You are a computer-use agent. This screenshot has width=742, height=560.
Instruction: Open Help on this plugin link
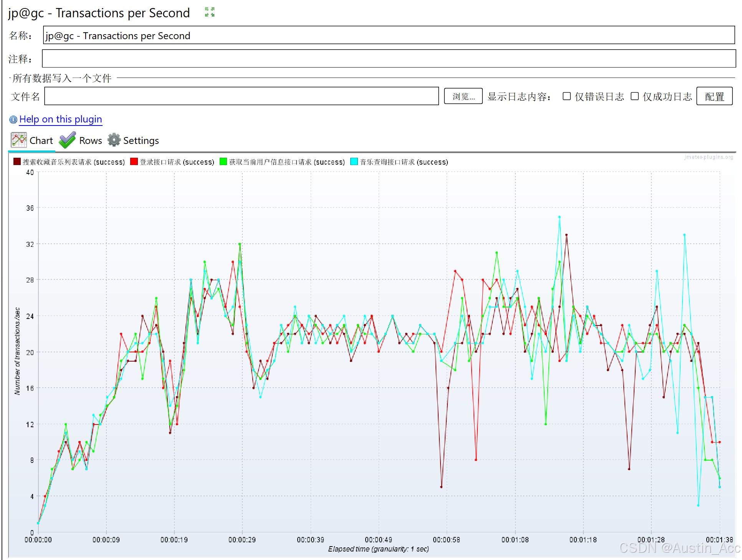pos(61,119)
